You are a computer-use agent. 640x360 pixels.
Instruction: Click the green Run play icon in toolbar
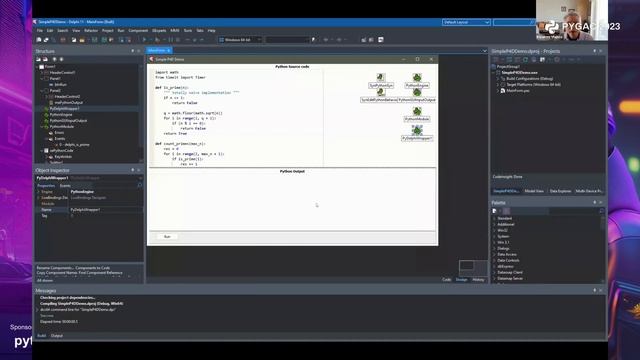144,40
